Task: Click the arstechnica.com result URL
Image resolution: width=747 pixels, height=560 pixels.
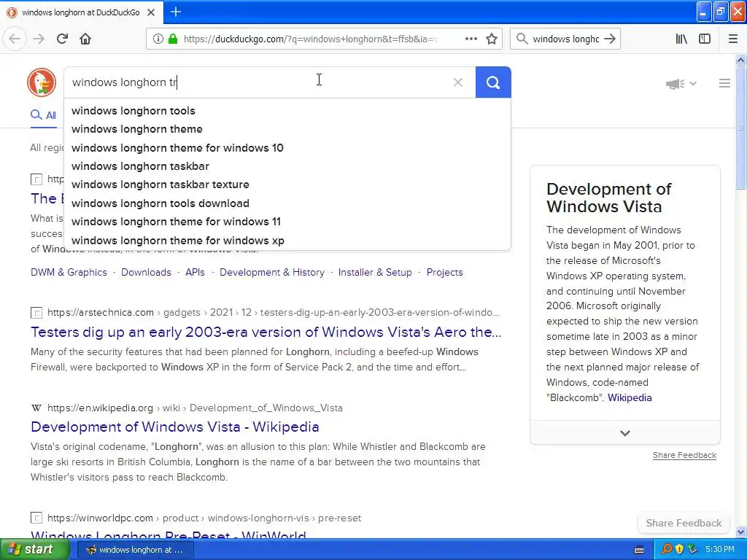Action: point(274,312)
